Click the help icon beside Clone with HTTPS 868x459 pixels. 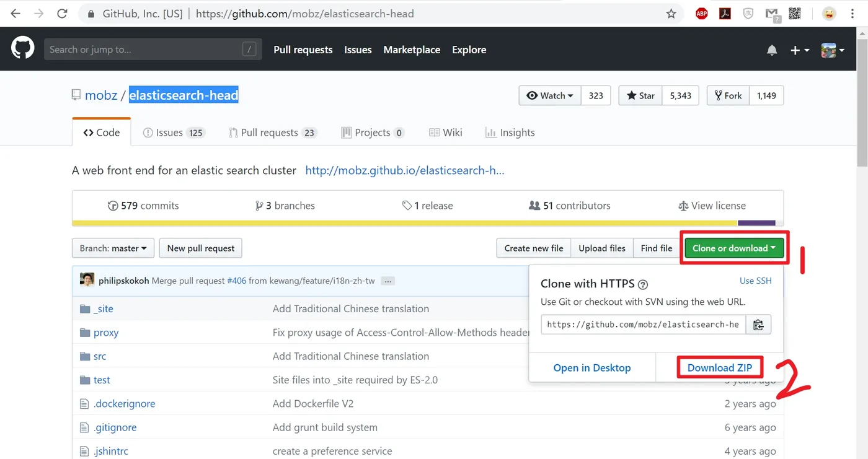click(x=643, y=284)
